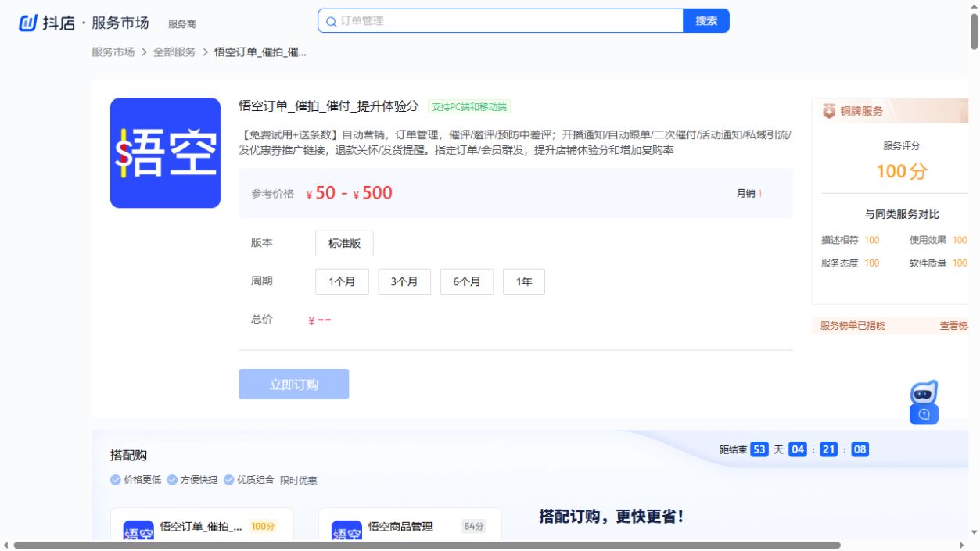
Task: Click the 立即订购 button
Action: coord(294,385)
